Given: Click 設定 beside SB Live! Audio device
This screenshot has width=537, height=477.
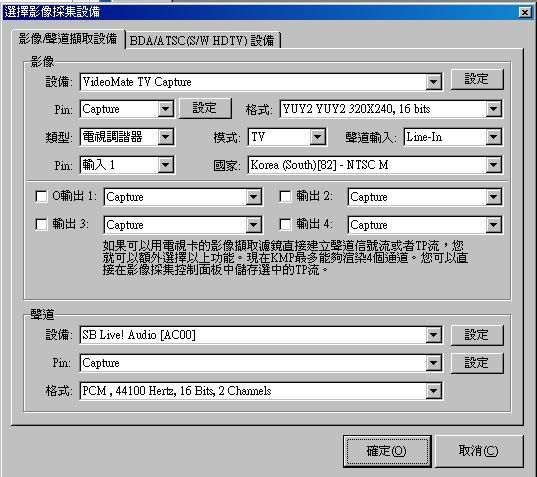Looking at the screenshot, I should 477,335.
